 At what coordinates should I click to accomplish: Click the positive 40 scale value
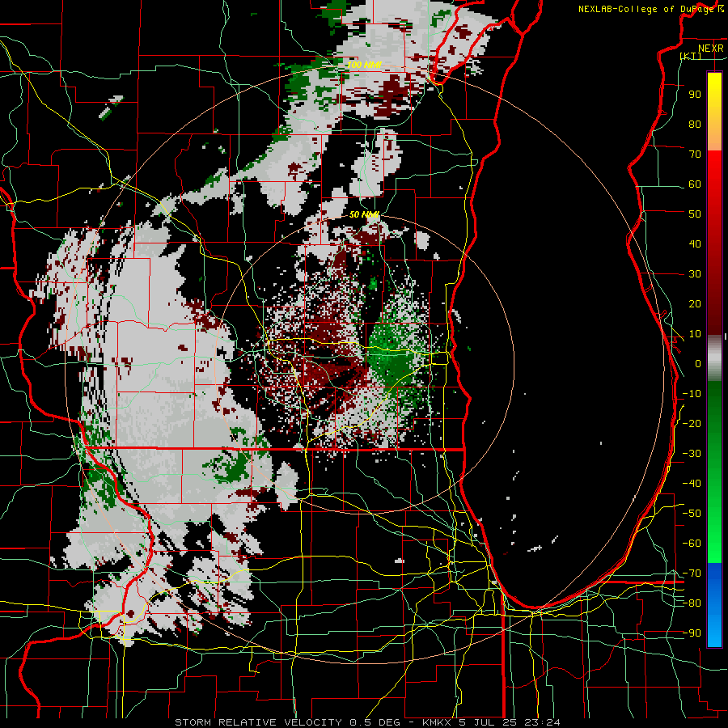click(695, 244)
